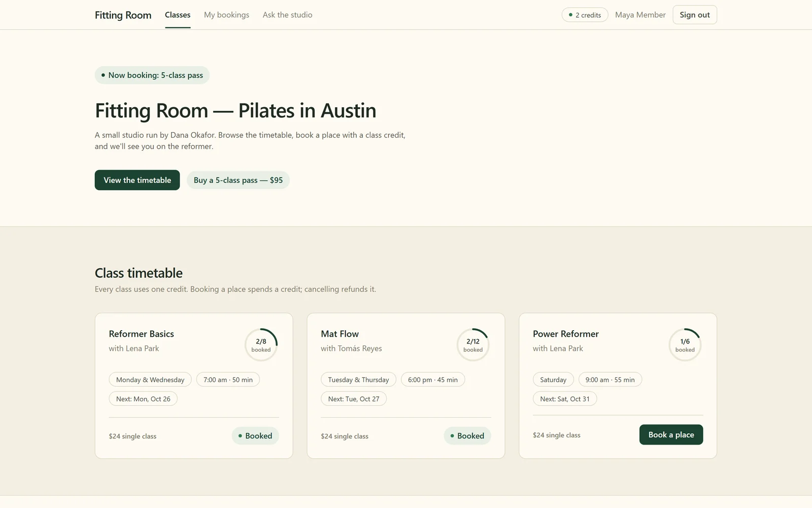
Task: Click the Booked status on Mat Flow
Action: (467, 436)
